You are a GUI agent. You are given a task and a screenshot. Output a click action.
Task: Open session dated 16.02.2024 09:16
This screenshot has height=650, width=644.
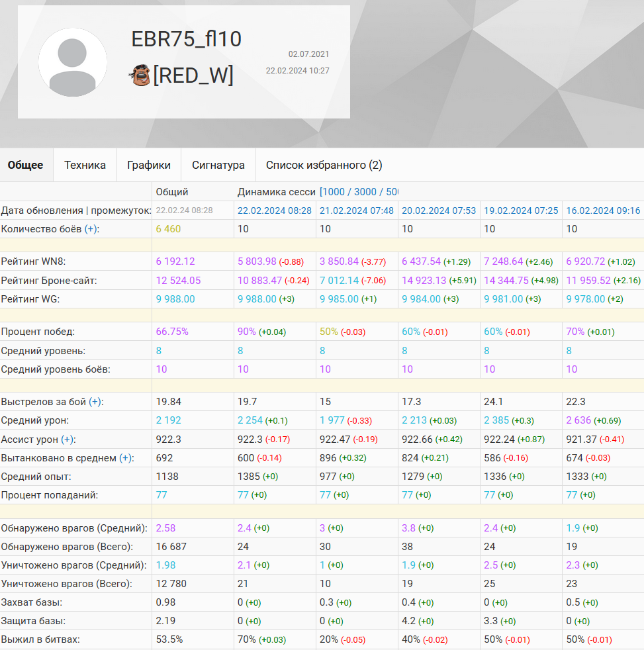tap(603, 210)
